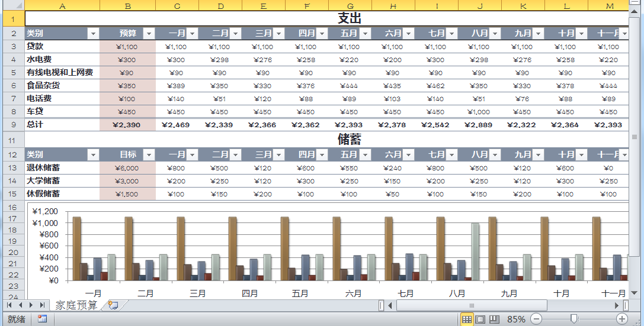Open 类别 filter dropdown in 支出 table
Image resolution: width=644 pixels, height=326 pixels.
pos(93,33)
